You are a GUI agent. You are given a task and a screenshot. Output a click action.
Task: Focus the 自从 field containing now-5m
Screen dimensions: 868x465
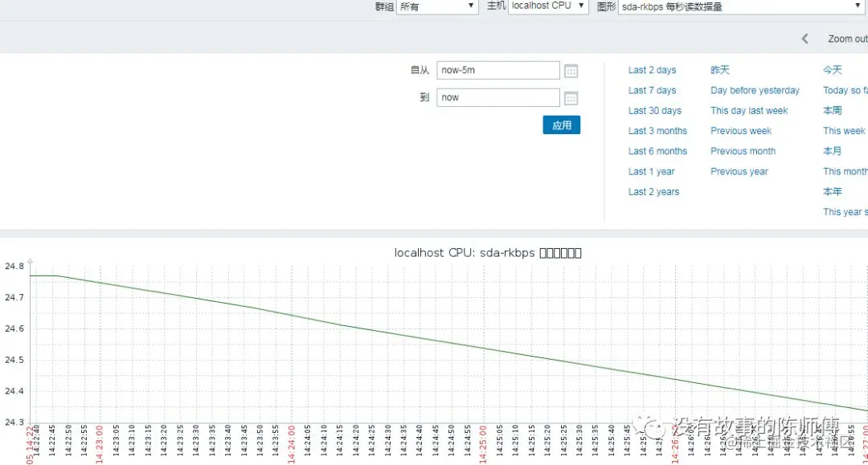pyautogui.click(x=498, y=70)
